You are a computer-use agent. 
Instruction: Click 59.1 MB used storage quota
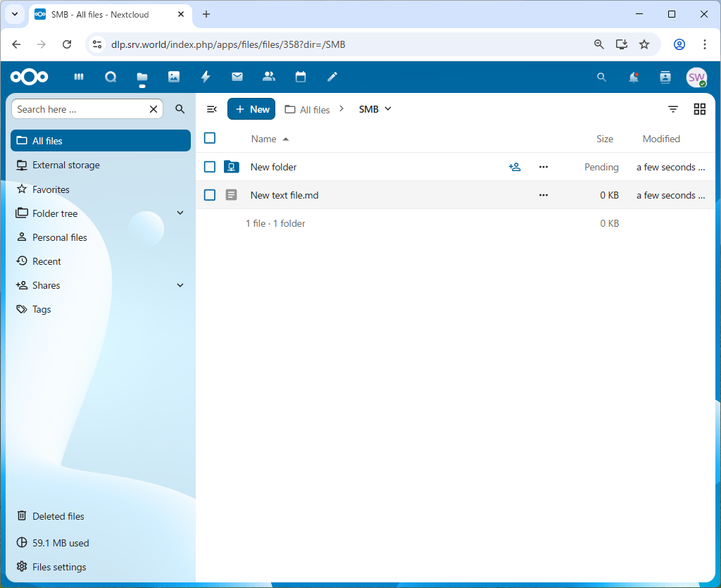click(101, 543)
